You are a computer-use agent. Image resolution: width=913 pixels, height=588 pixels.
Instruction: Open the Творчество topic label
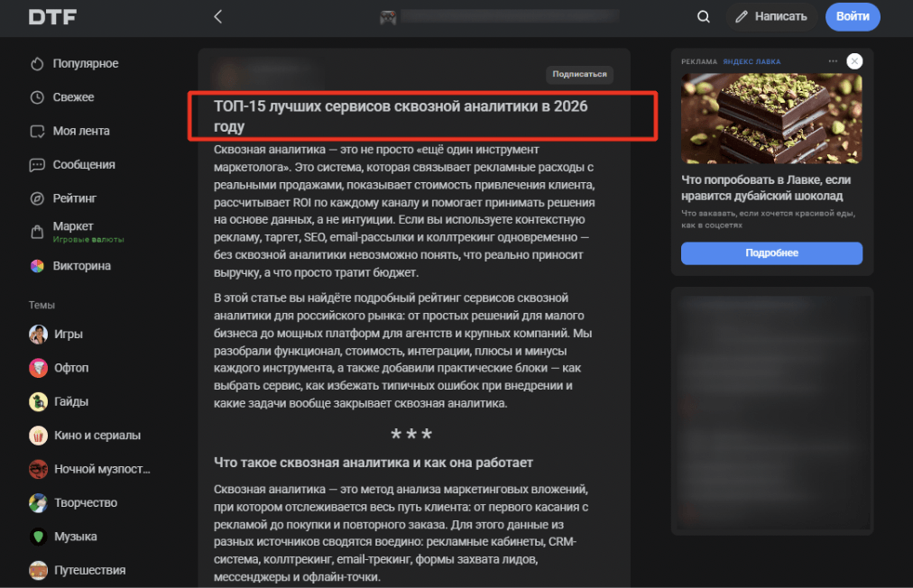pos(86,503)
